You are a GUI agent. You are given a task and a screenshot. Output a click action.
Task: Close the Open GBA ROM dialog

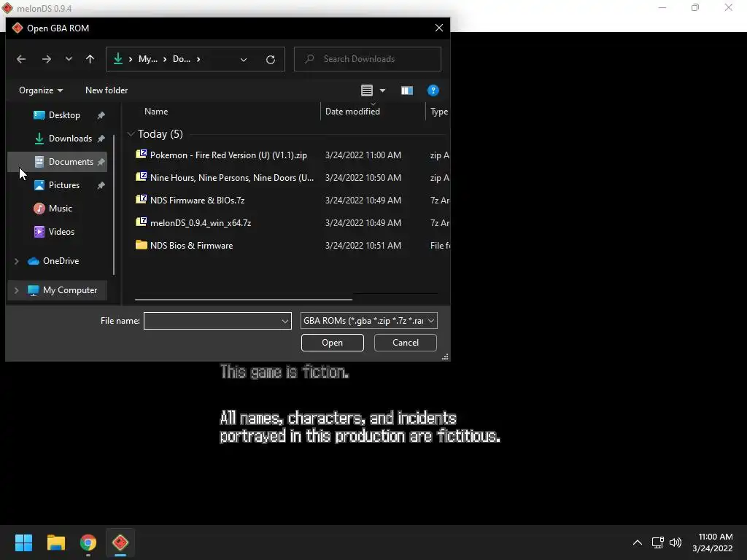438,28
